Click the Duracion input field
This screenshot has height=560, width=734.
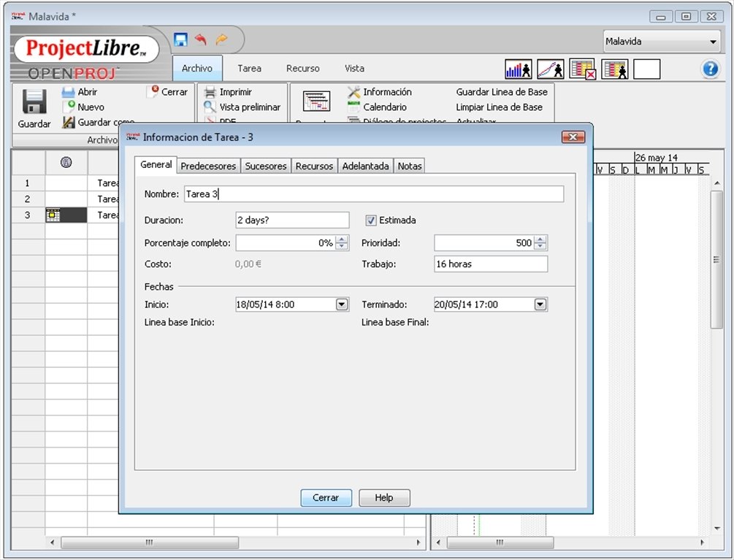coord(292,220)
